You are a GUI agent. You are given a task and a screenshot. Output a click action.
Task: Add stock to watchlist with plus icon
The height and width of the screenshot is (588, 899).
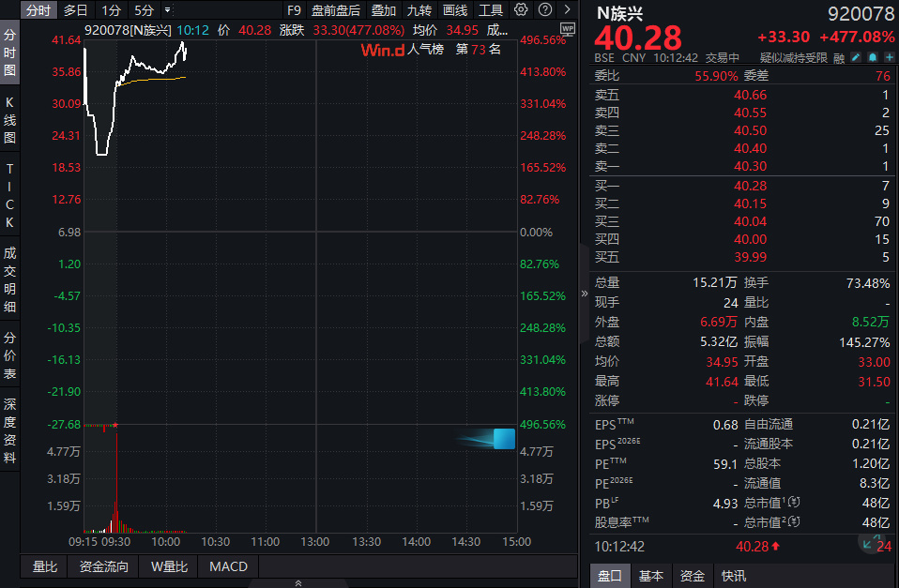(889, 57)
